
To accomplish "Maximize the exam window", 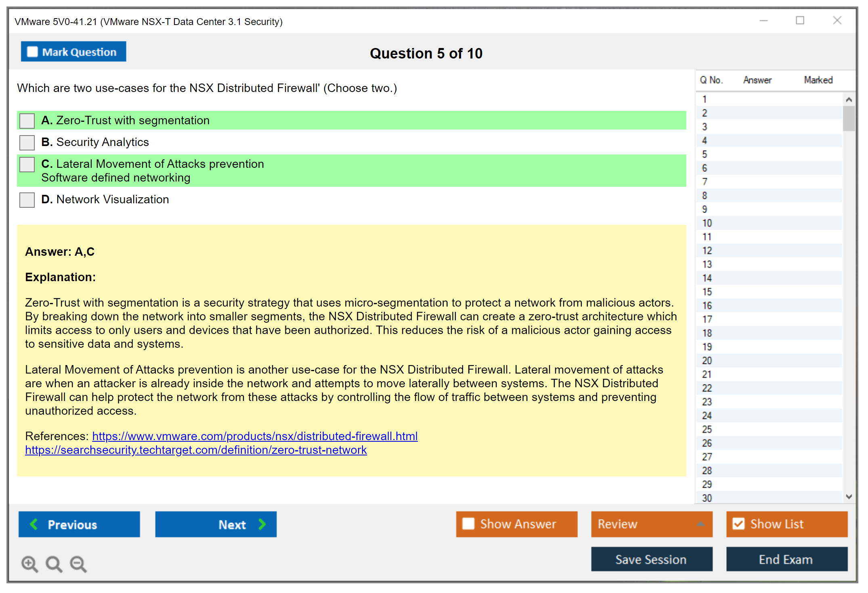I will [800, 21].
